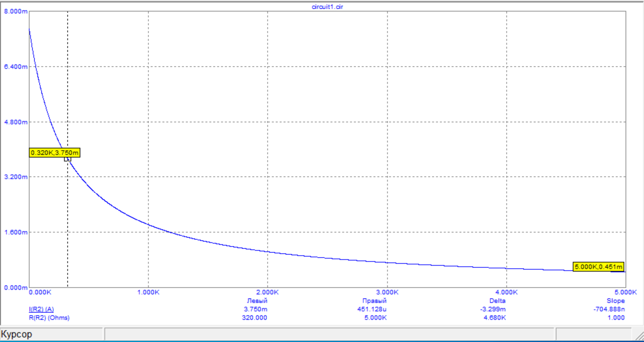Click the 8.000m Y-axis label
This screenshot has height=342, width=644.
click(16, 12)
